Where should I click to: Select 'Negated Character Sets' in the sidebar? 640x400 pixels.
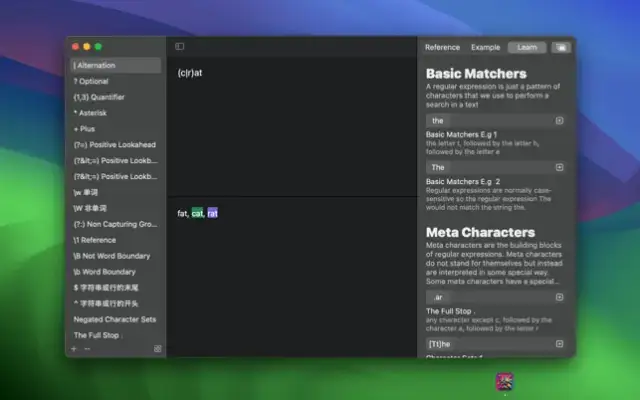pos(116,320)
